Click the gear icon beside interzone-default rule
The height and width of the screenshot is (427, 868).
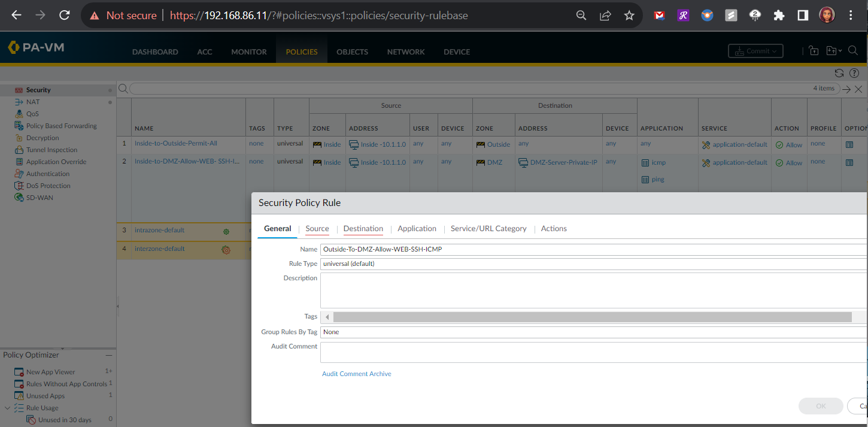(x=226, y=250)
